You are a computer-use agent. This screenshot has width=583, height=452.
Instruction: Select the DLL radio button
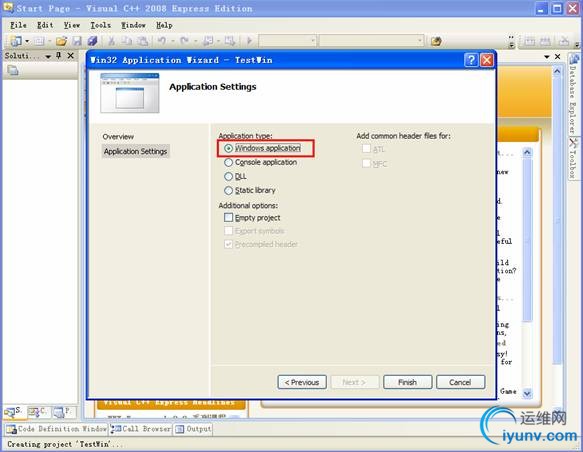tap(229, 177)
